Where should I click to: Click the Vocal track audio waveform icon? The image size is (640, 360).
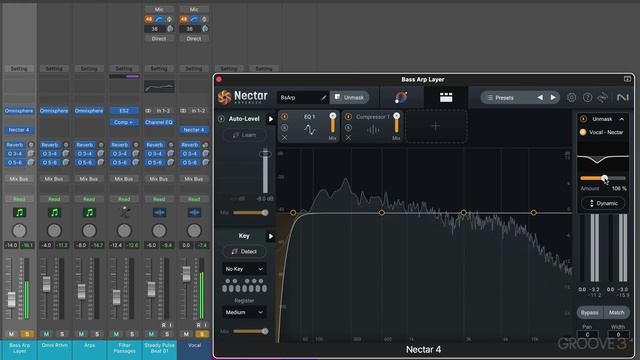click(x=194, y=212)
